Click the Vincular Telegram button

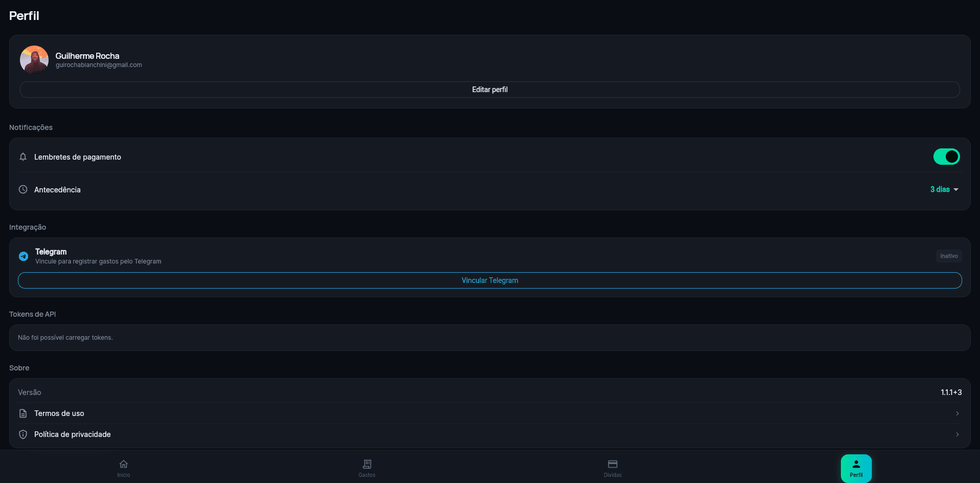click(489, 280)
